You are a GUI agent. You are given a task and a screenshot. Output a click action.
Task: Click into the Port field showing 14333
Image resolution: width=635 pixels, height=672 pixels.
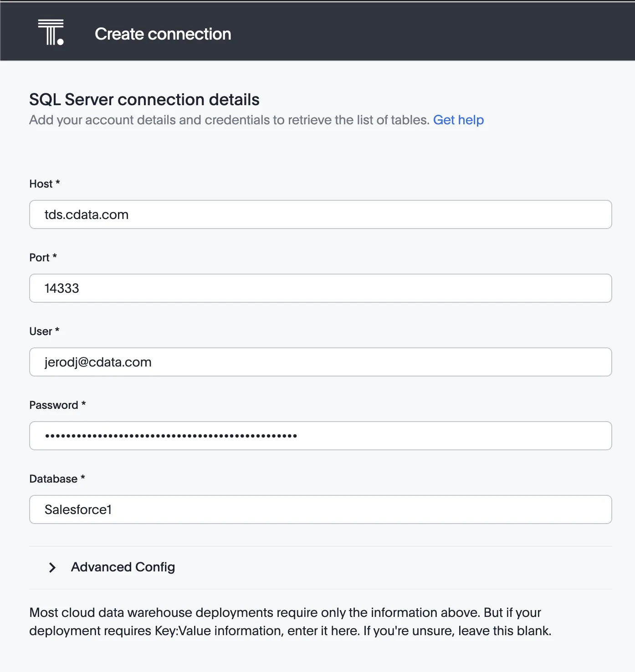pyautogui.click(x=320, y=289)
